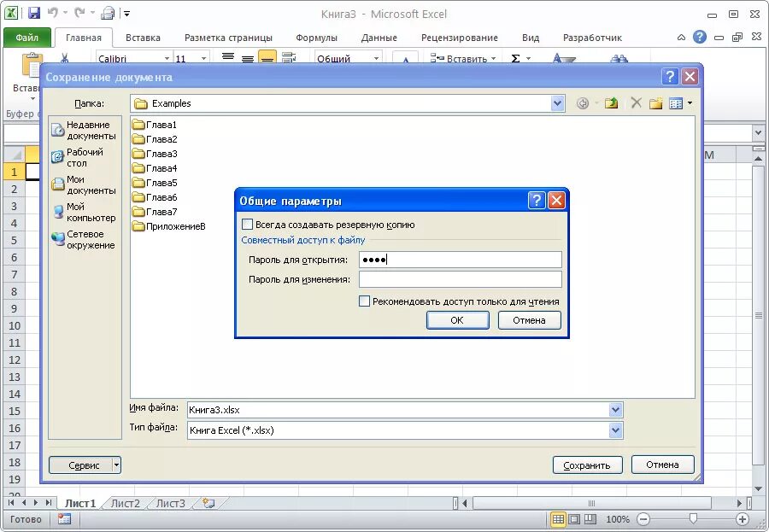Viewport: 769px width, 532px height.
Task: Switch to Page Layout view icon
Action: point(574,518)
